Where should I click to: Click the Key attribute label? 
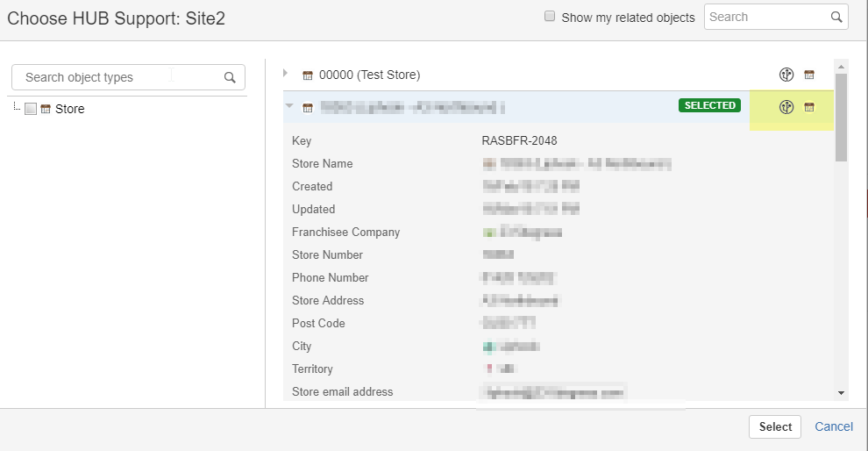pyautogui.click(x=302, y=140)
